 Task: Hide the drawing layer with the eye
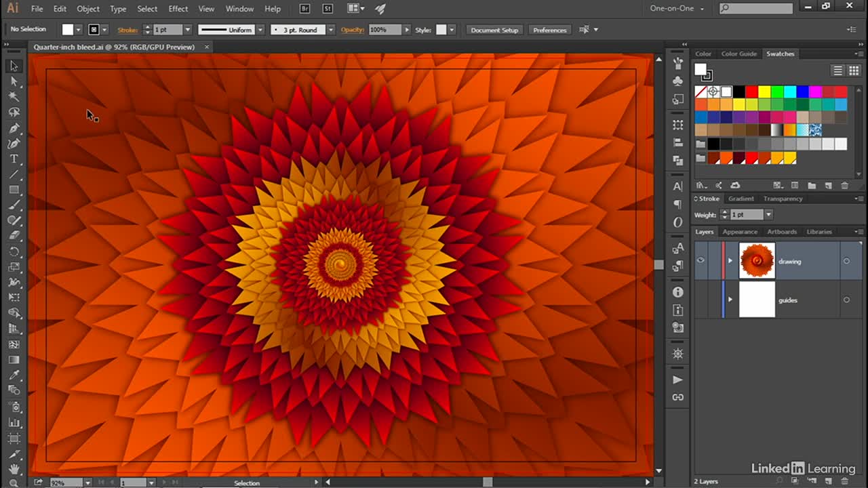701,261
